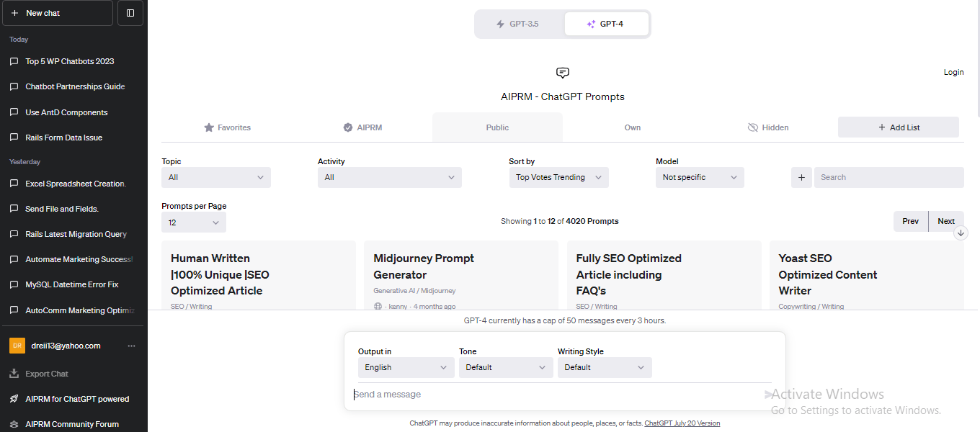Open the Sort by dropdown
980x432 pixels.
[x=558, y=177]
